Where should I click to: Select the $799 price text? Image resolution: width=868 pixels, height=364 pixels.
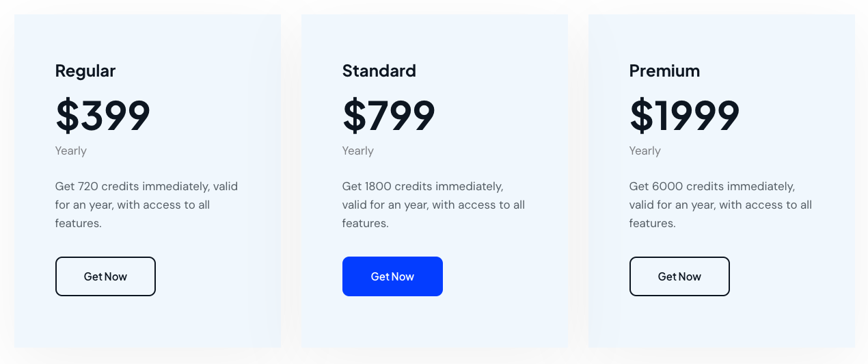[388, 115]
